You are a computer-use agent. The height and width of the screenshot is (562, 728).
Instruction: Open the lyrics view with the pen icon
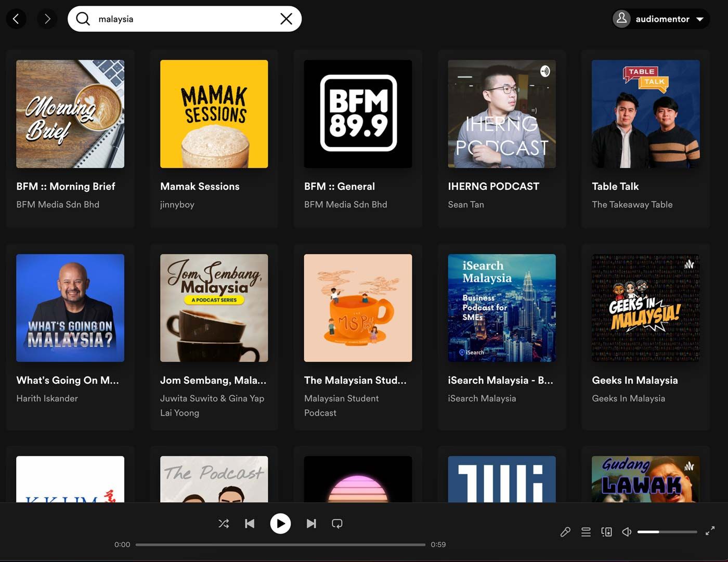[x=565, y=532]
